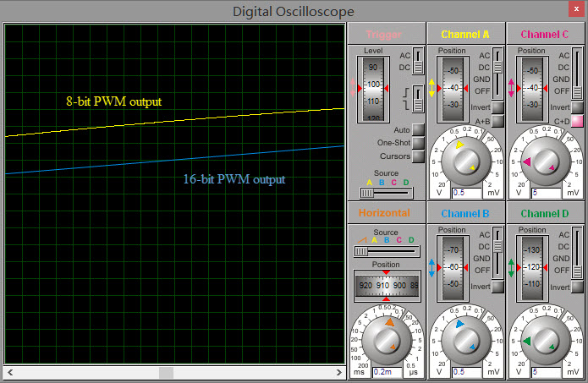588x383 pixels.
Task: Click the large magenta Channel C knob pointer
Action: pos(526,161)
